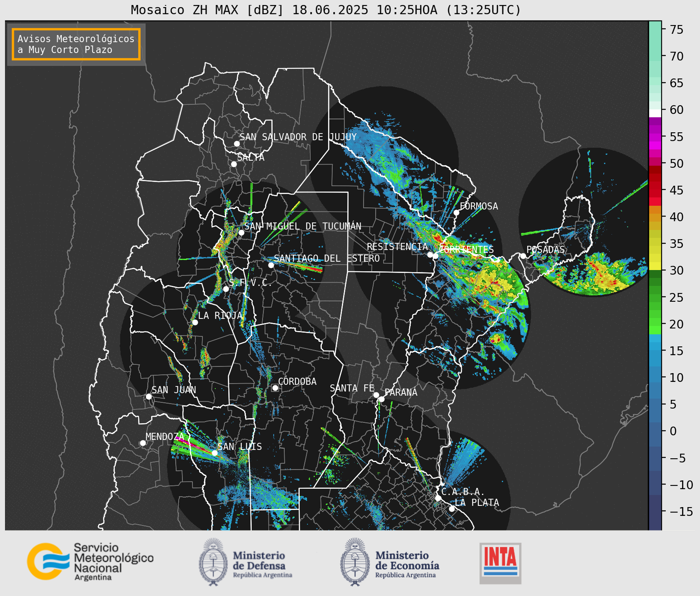Screen dimensions: 700x596
Task: Click the Resistencia city dot
Action: tap(430, 255)
